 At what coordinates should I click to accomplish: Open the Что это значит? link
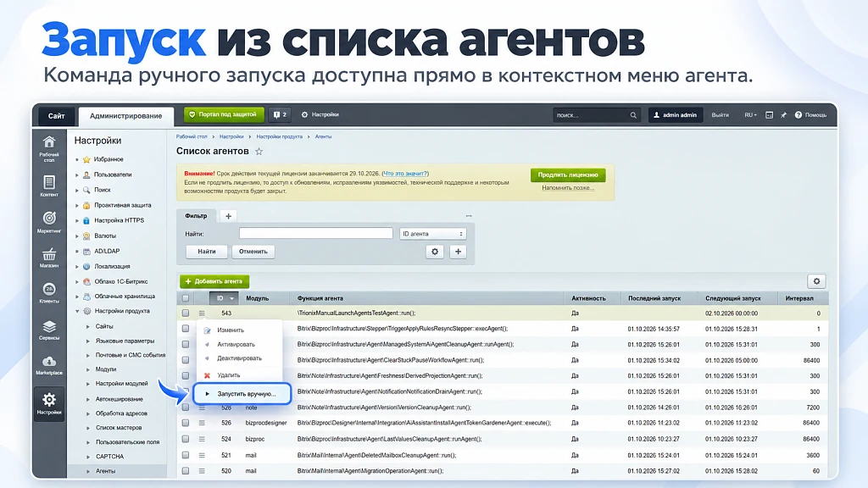click(404, 174)
